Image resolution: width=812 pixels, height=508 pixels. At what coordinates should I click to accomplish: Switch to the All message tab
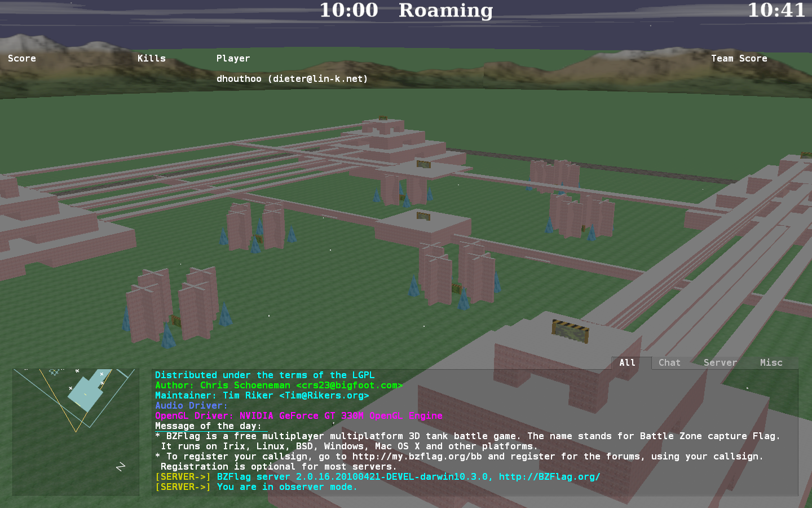click(x=628, y=363)
